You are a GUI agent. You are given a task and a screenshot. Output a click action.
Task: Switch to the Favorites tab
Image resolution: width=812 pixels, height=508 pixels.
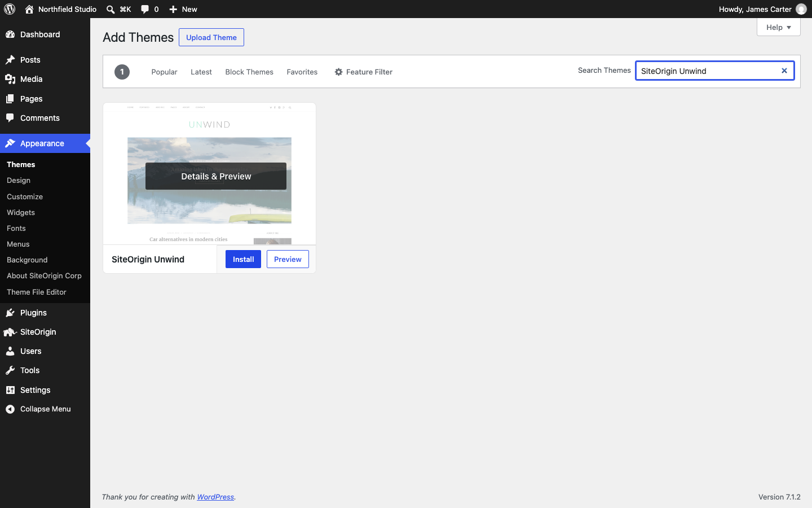pos(302,72)
